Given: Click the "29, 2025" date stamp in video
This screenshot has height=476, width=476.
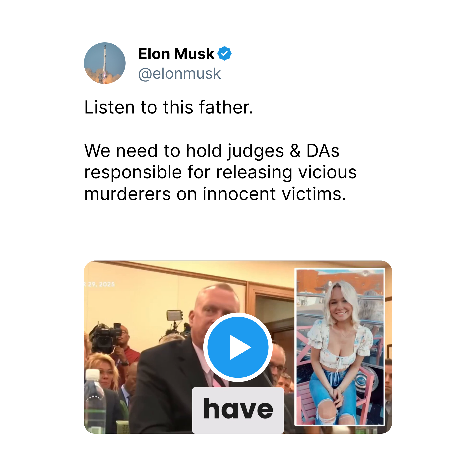Looking at the screenshot, I should [x=100, y=284].
